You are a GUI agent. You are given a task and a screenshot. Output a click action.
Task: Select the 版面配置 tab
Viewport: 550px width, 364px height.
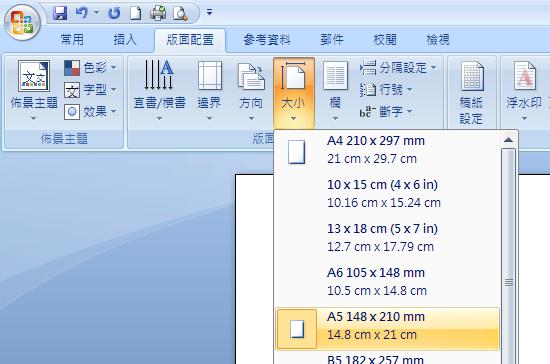190,40
